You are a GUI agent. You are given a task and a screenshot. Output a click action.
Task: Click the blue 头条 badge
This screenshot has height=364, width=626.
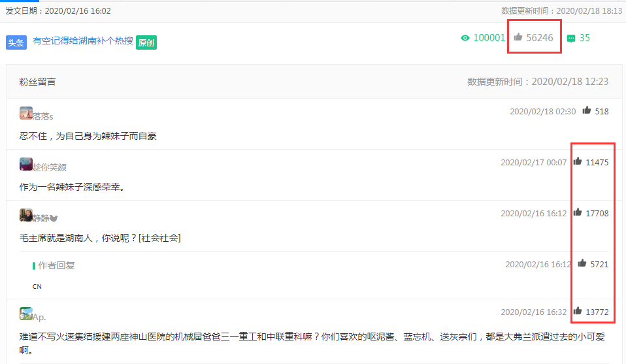[x=16, y=42]
